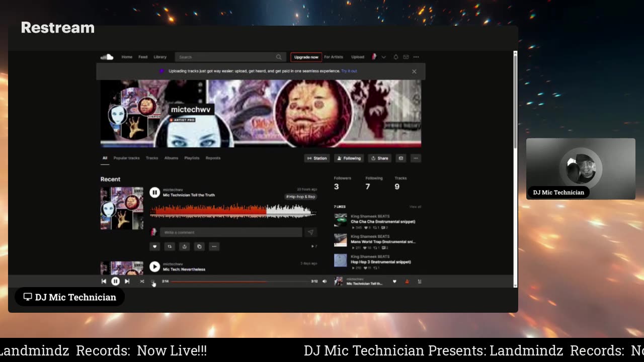
Task: Toggle repeat in player bar
Action: (153, 282)
